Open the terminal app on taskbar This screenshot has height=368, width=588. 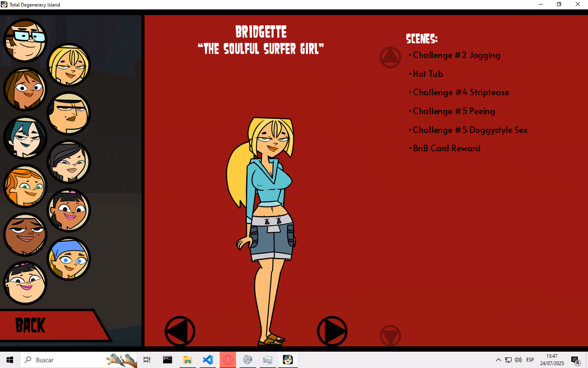[167, 360]
